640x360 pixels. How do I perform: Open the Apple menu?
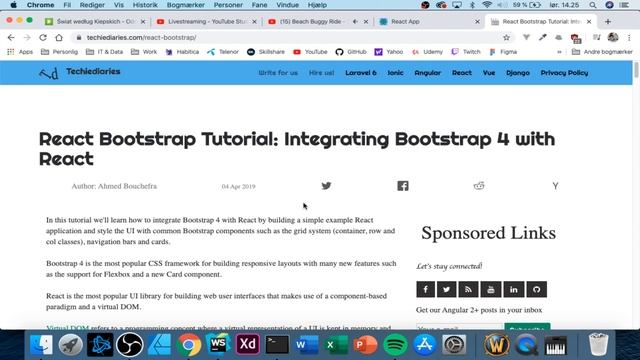(x=13, y=5)
